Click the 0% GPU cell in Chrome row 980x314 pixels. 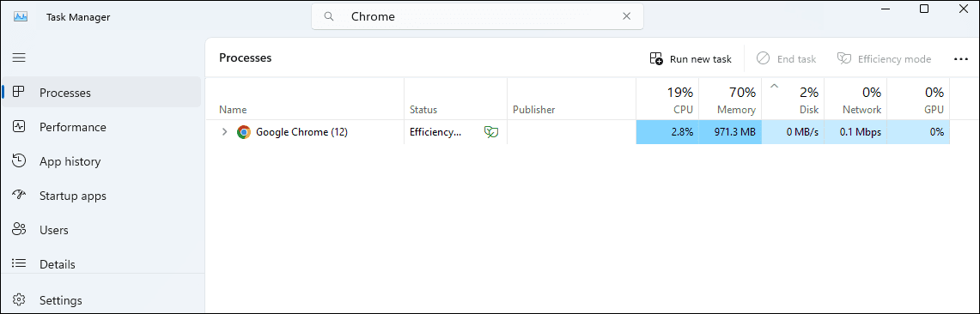(918, 132)
